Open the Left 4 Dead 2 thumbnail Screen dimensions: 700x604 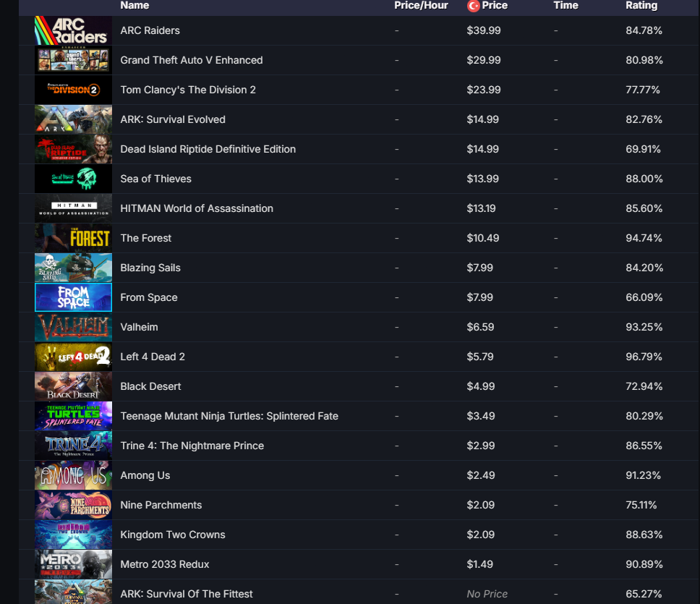[x=73, y=357]
